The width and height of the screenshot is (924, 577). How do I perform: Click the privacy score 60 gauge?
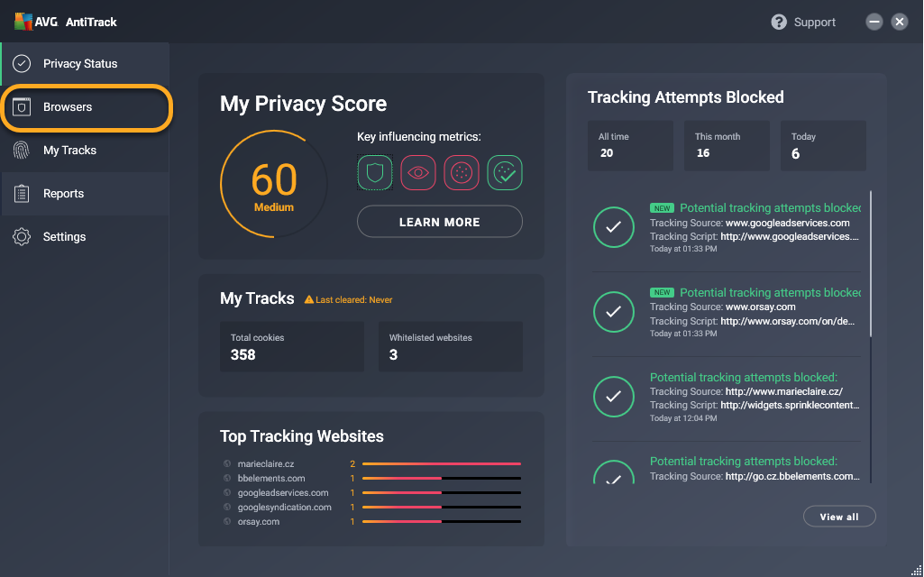coord(274,184)
